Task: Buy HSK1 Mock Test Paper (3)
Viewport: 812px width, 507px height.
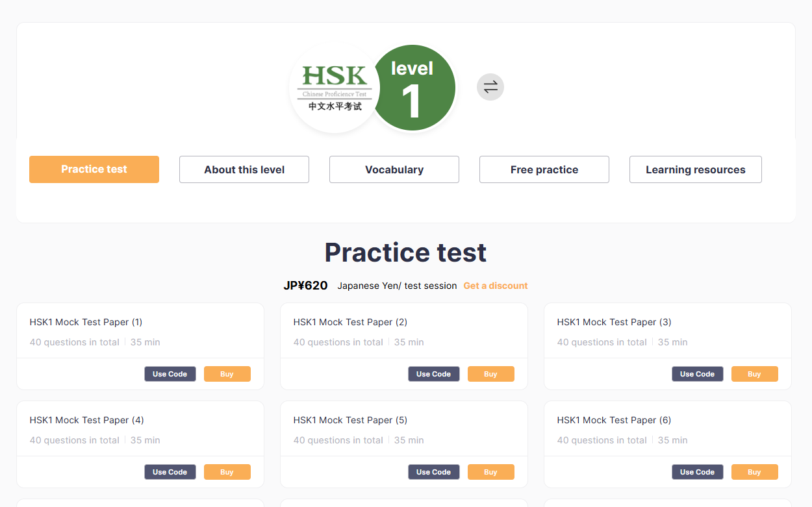Action: pos(754,374)
